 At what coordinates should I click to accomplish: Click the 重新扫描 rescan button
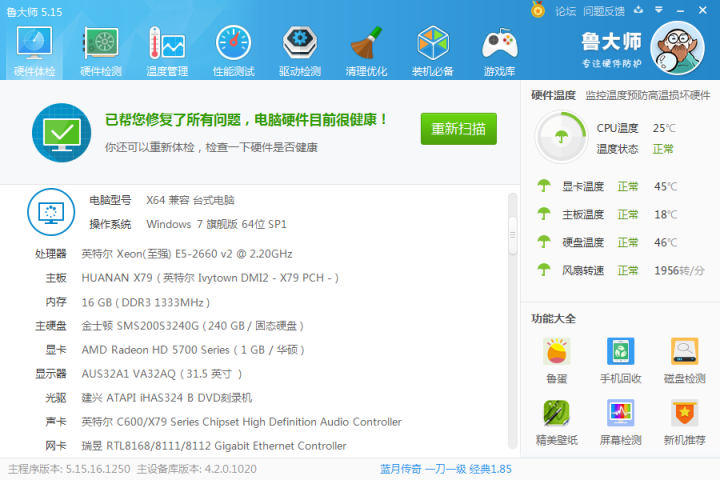point(459,129)
